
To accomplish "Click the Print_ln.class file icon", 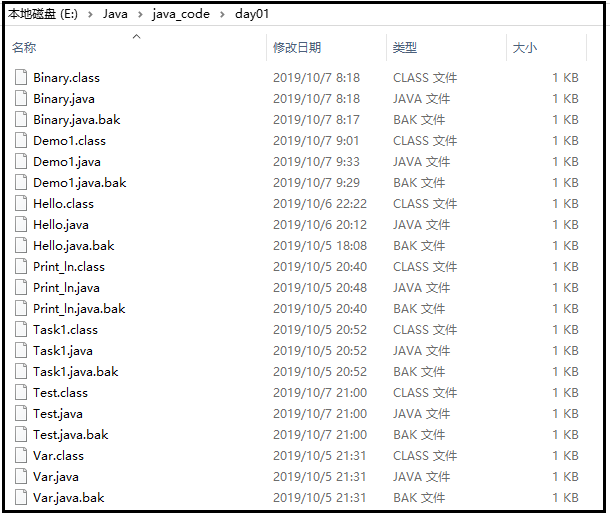I will point(21,266).
